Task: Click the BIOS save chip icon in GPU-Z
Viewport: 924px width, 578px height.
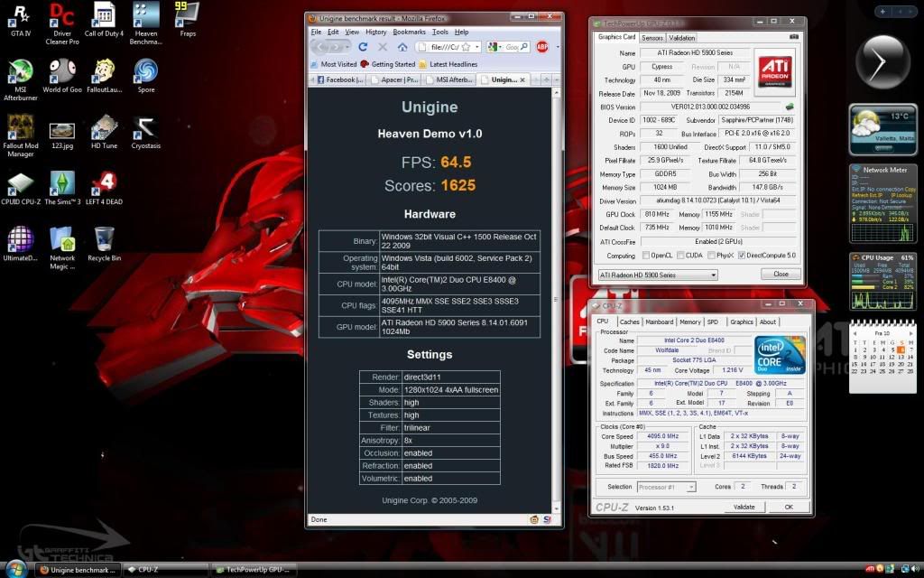Action: click(x=790, y=107)
